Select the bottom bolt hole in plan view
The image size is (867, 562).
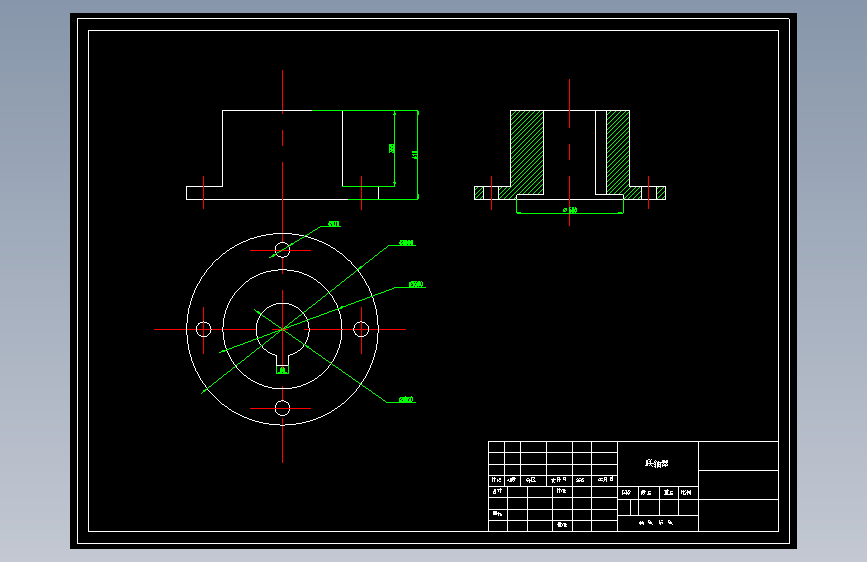[x=283, y=408]
